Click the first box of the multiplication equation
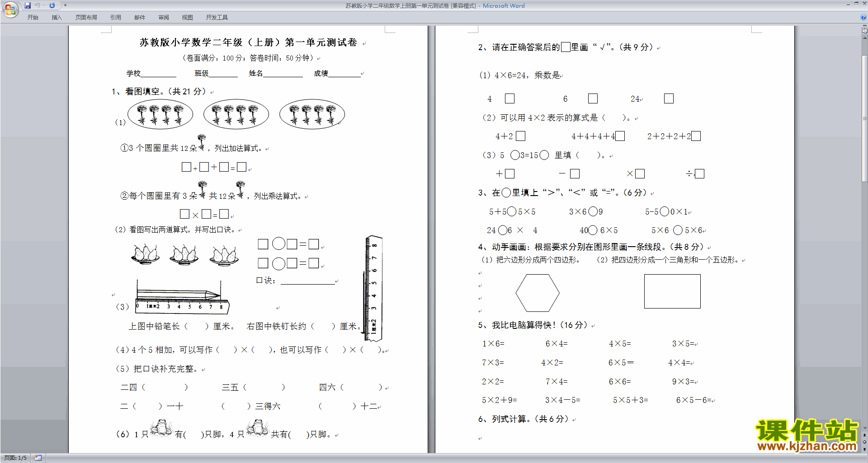This screenshot has width=868, height=463. click(x=184, y=214)
